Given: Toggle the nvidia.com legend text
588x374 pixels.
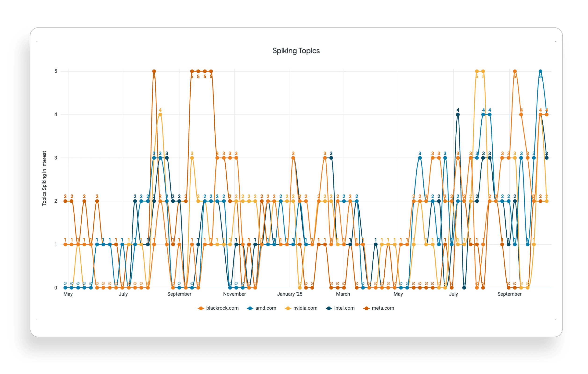Looking at the screenshot, I should (305, 308).
